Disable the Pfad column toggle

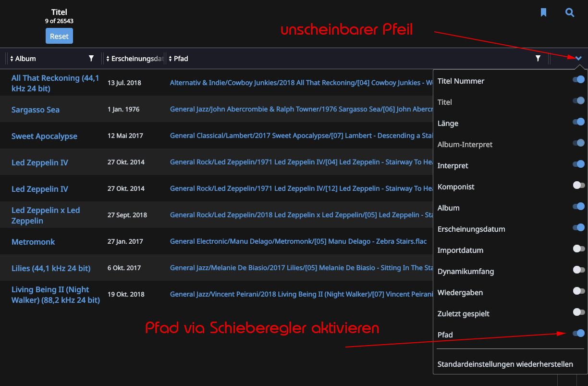pos(578,333)
